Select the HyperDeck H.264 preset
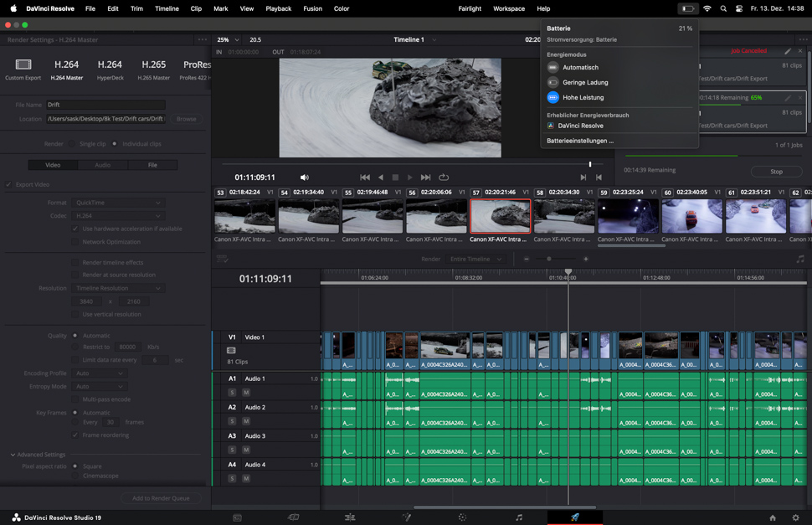This screenshot has width=812, height=525. [110, 69]
